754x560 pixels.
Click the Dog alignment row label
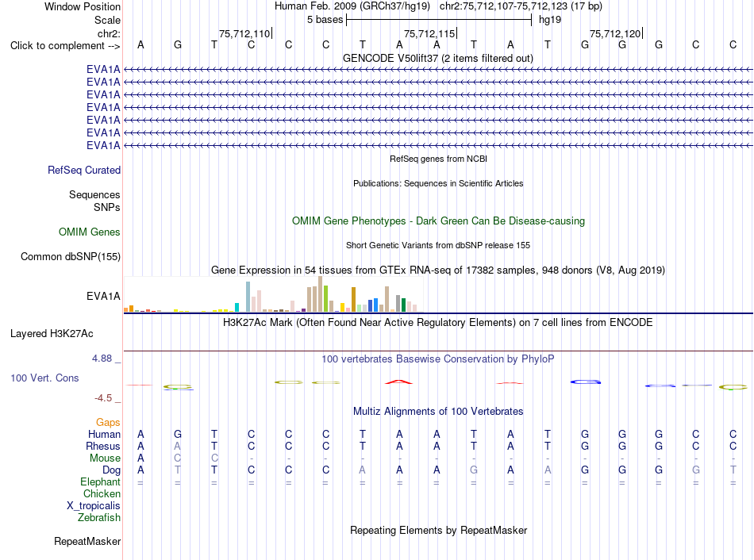(x=111, y=470)
